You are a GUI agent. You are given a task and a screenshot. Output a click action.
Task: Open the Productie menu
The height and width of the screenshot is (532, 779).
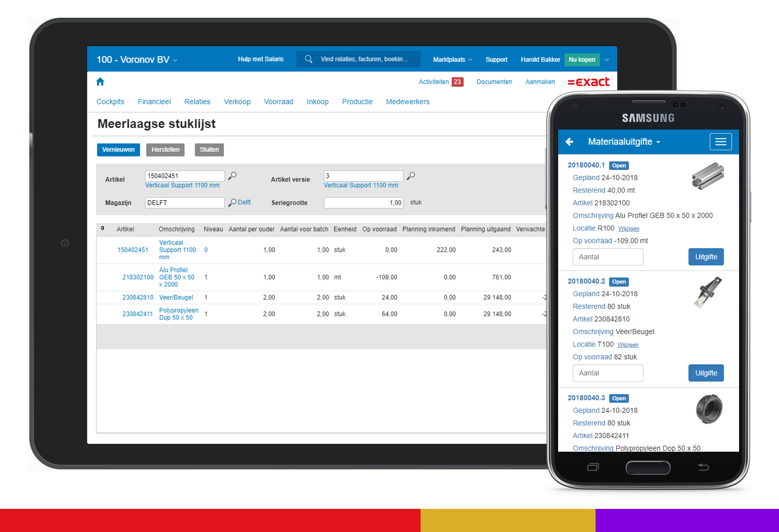[357, 102]
